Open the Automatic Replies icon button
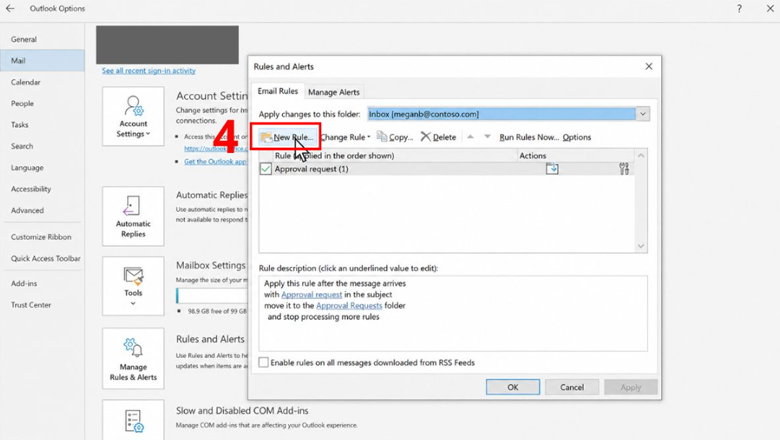This screenshot has height=440, width=780. 133,216
